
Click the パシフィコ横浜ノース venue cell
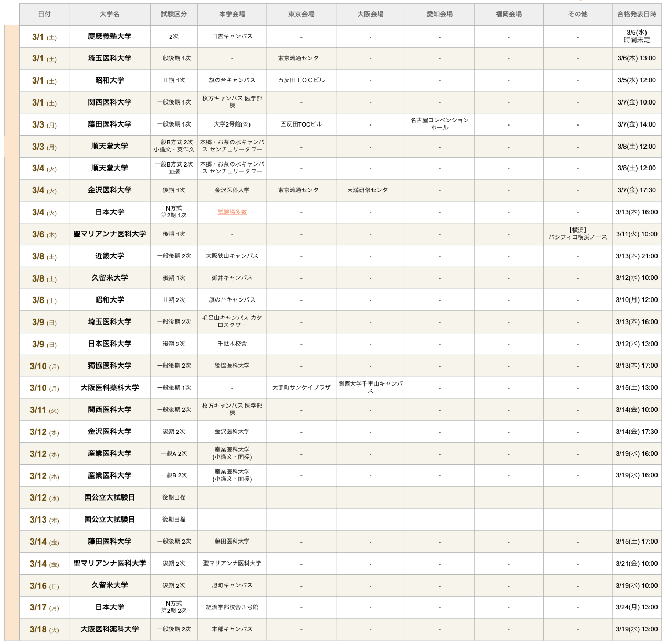578,234
